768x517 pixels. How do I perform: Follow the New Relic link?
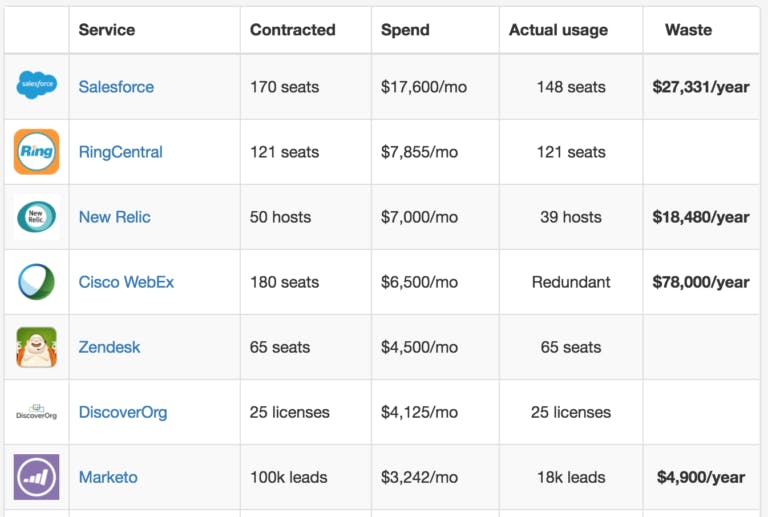click(x=114, y=217)
